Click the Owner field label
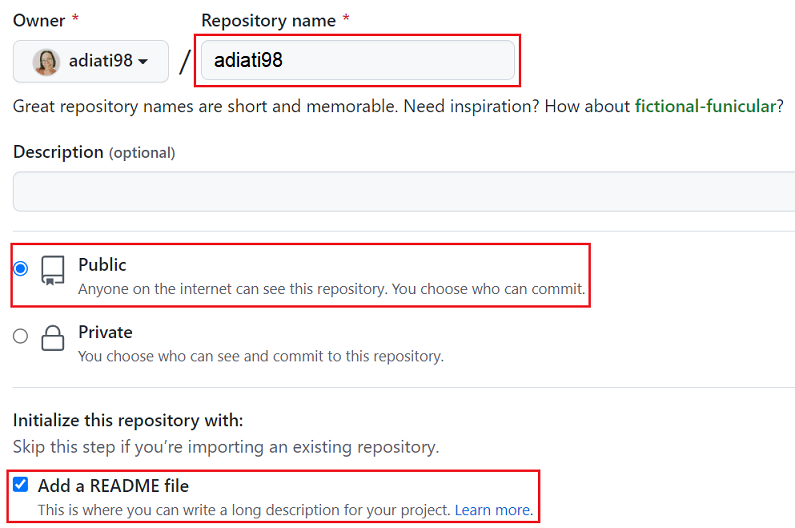 coord(39,20)
